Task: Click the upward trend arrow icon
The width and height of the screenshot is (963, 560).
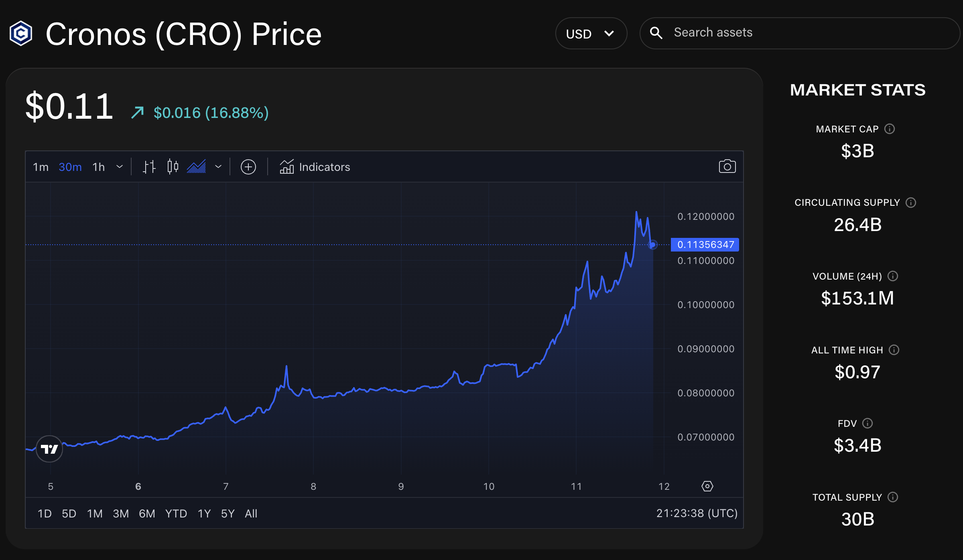Action: click(x=137, y=112)
